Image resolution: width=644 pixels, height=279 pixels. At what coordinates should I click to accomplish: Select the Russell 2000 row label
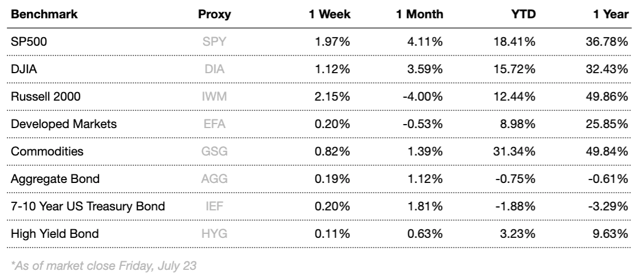[x=45, y=97]
